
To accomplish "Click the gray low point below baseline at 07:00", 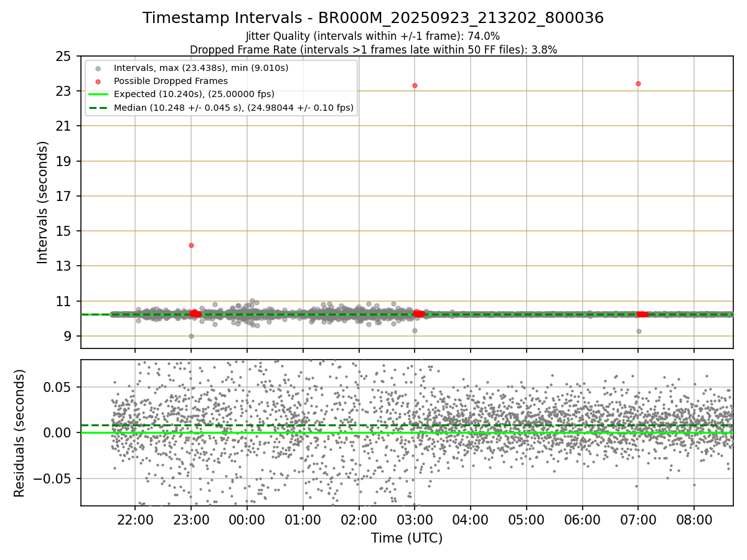I will coord(639,331).
